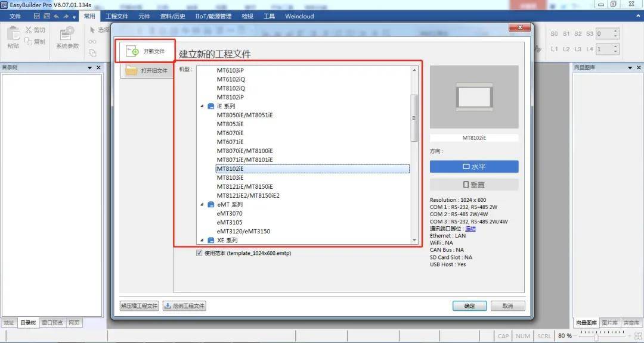Viewport: 644px width, 343px height.
Task: Click the save icon in quick access toolbar
Action: point(36,16)
